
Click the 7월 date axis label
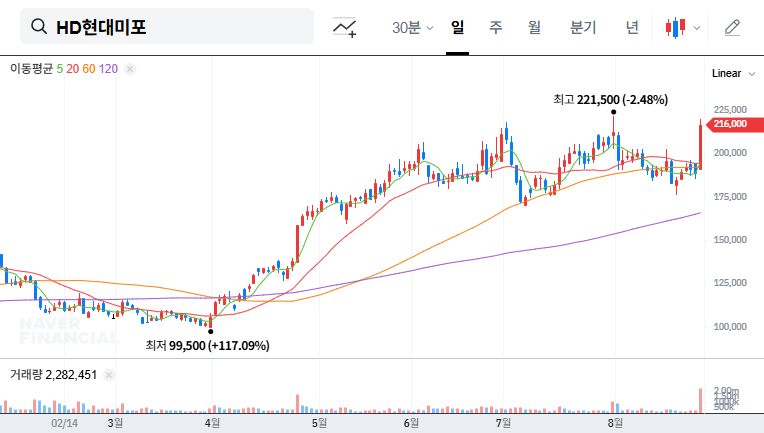coord(503,423)
